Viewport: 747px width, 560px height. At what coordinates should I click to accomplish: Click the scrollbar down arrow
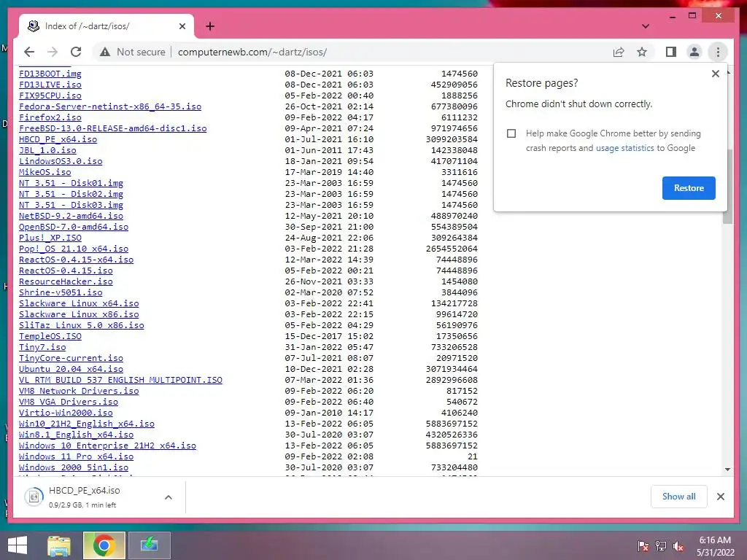(727, 470)
